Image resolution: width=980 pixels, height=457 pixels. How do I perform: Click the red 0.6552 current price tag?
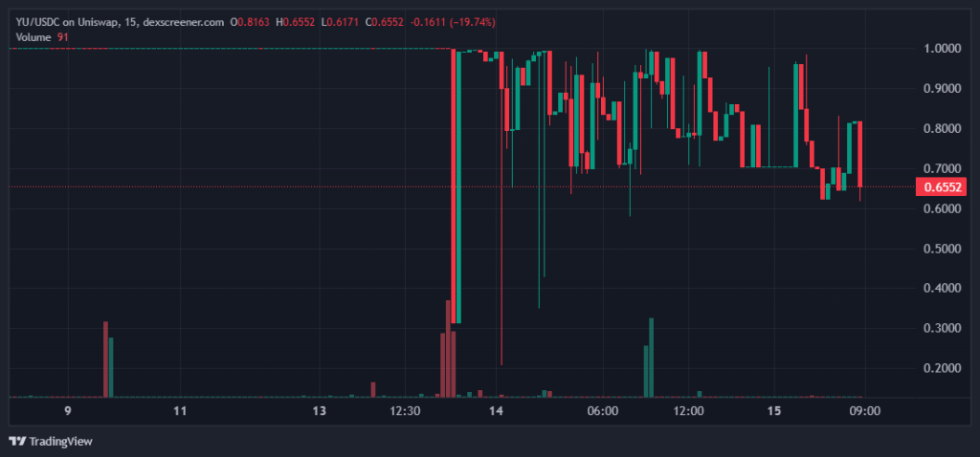941,187
